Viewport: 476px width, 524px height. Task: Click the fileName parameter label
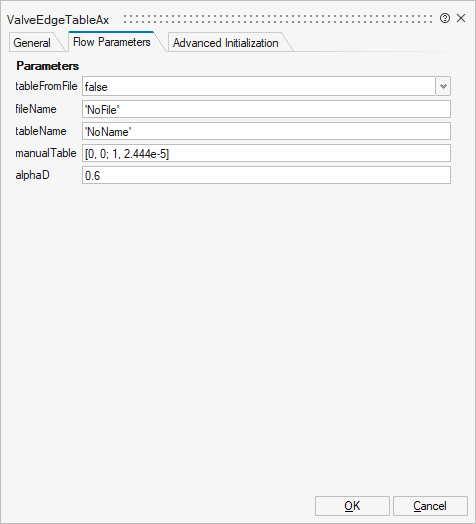[x=36, y=109]
